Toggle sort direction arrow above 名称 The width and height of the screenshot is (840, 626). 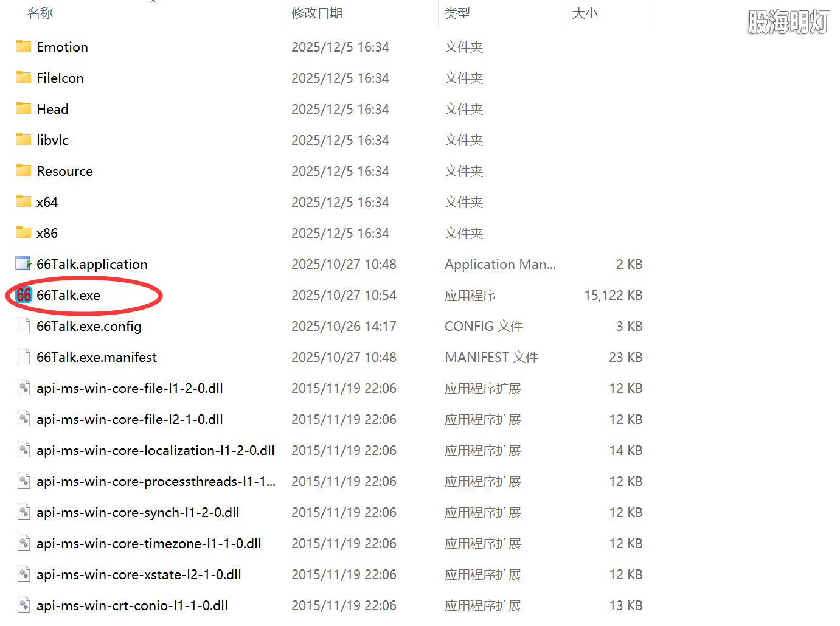(153, 2)
